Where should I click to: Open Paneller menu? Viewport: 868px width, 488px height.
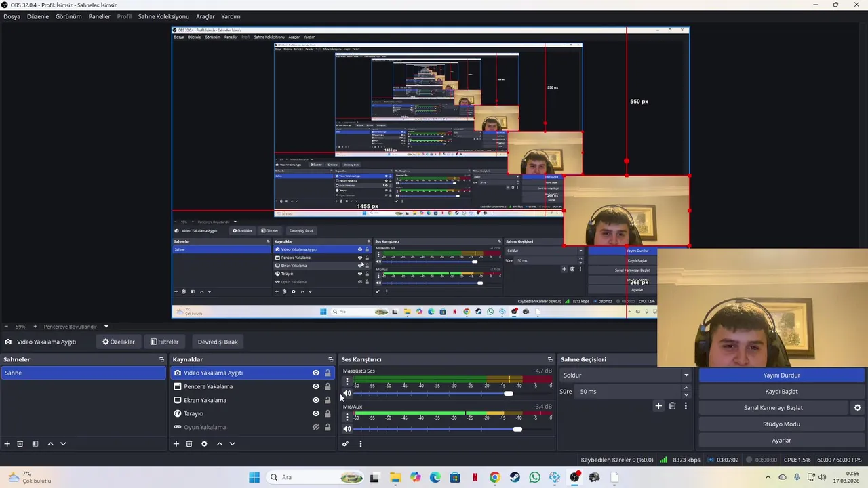point(99,16)
